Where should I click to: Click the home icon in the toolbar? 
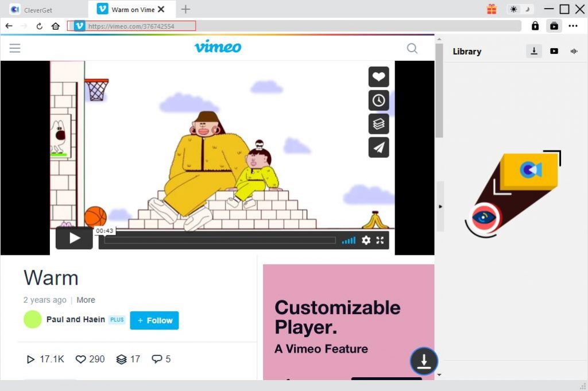(x=55, y=26)
